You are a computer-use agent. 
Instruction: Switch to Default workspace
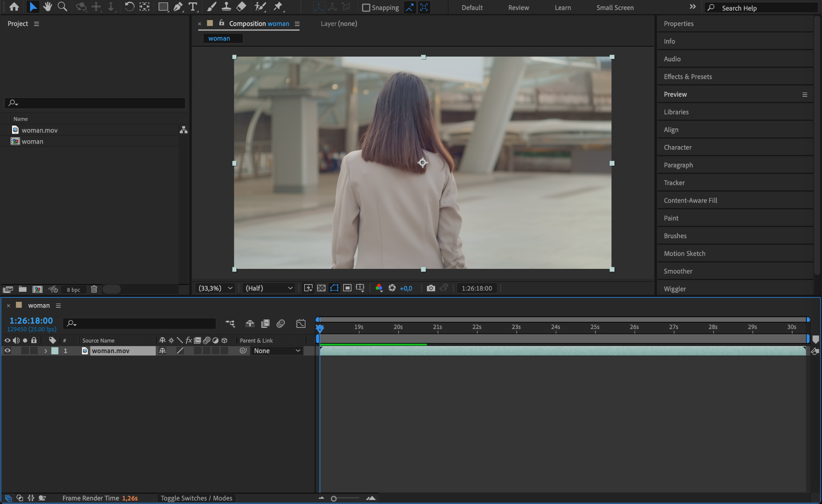tap(472, 8)
